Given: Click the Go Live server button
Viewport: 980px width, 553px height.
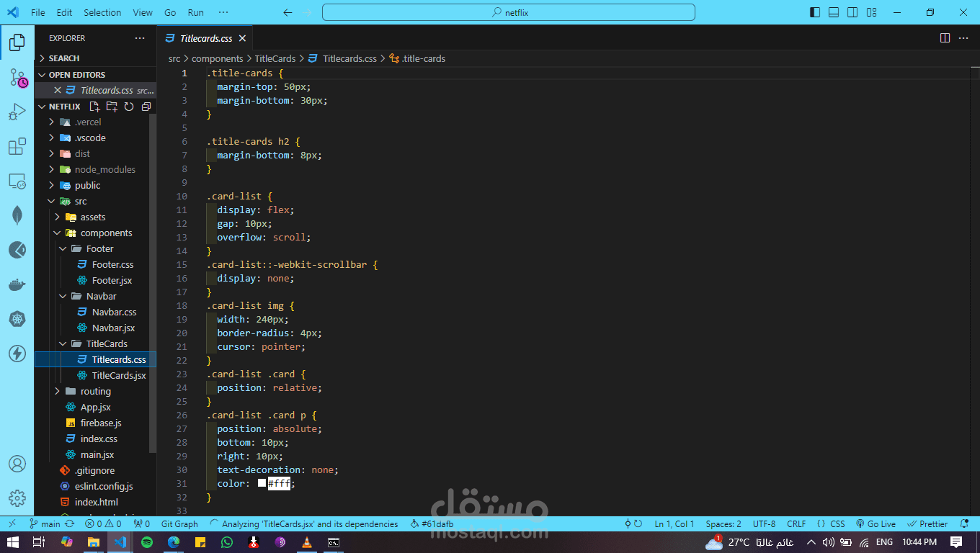Looking at the screenshot, I should 876,524.
